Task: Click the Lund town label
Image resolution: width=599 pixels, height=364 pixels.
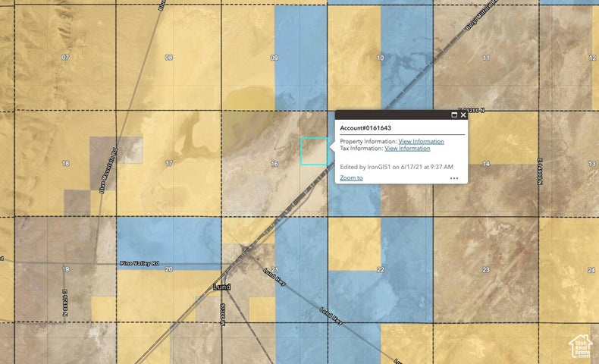Action: click(x=222, y=287)
